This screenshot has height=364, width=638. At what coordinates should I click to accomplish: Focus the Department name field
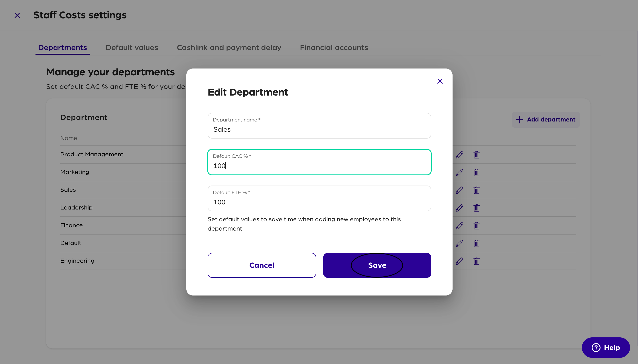click(x=319, y=125)
